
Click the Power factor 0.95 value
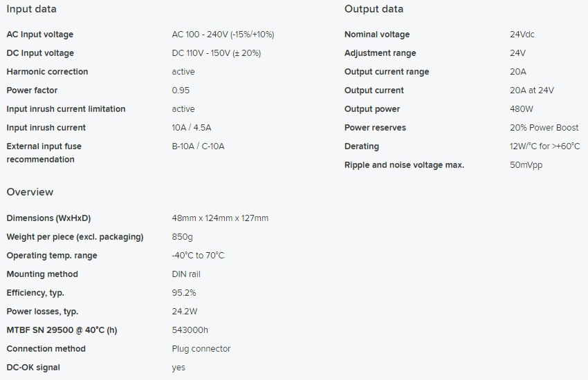pyautogui.click(x=181, y=91)
